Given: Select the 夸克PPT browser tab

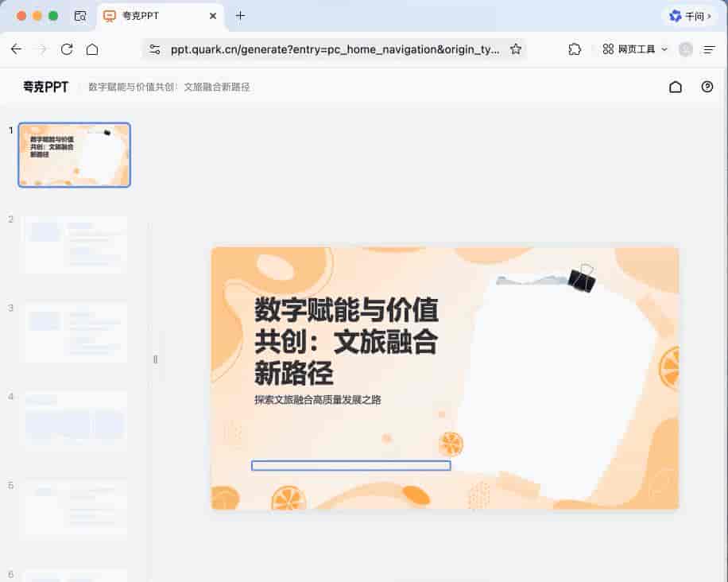Looking at the screenshot, I should pos(161,16).
